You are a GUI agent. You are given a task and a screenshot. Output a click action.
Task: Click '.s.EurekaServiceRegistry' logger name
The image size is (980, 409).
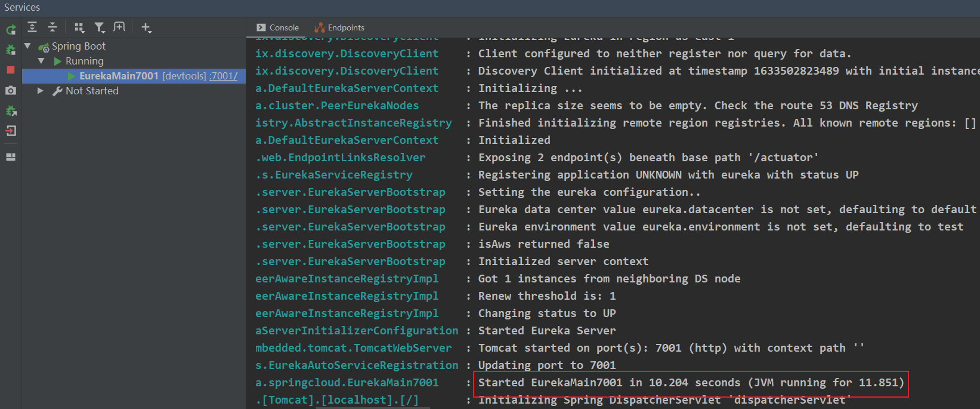point(334,175)
